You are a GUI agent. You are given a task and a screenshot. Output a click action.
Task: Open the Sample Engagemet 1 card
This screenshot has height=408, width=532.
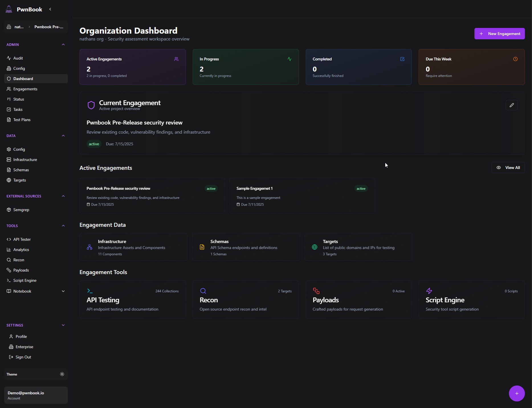pyautogui.click(x=301, y=196)
